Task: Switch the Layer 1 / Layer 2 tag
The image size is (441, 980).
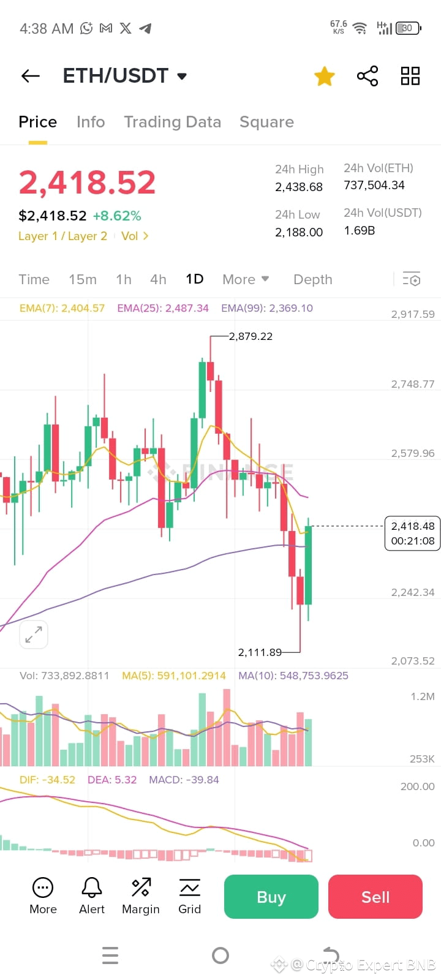Action: coord(62,236)
